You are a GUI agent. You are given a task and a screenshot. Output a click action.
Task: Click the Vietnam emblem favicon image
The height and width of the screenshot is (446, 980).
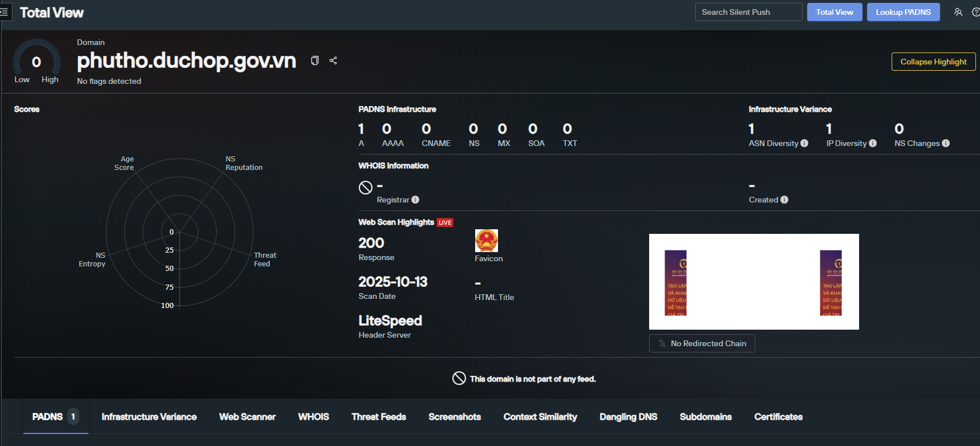pyautogui.click(x=486, y=241)
